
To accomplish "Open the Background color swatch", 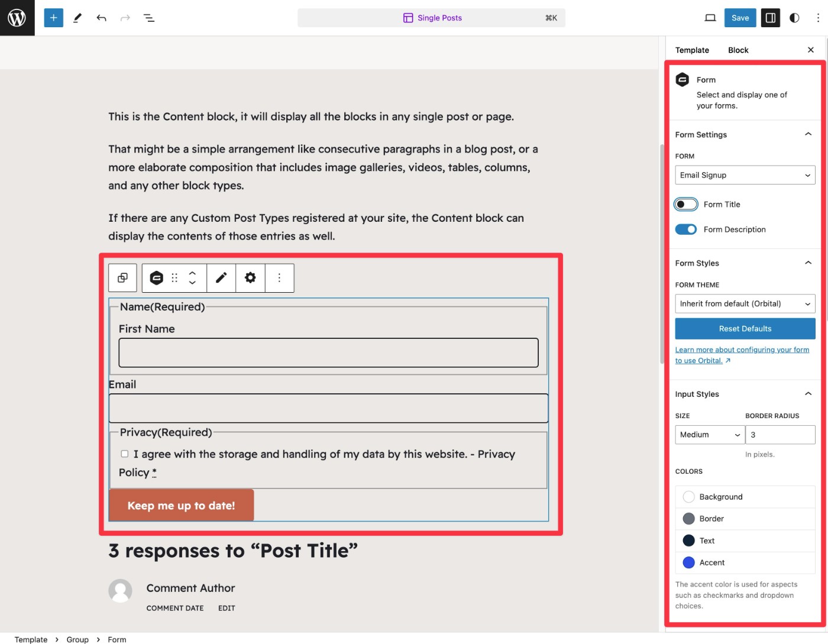I will 745,497.
